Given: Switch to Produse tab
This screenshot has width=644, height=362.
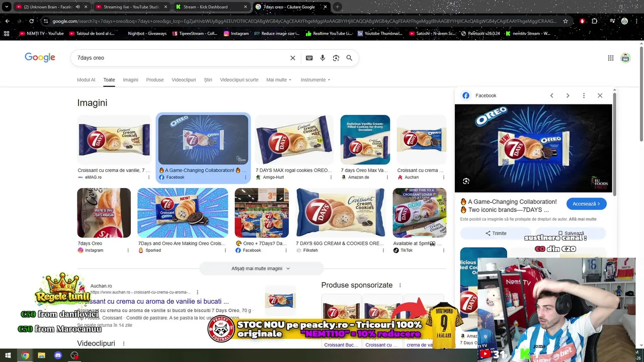Looking at the screenshot, I should [155, 80].
